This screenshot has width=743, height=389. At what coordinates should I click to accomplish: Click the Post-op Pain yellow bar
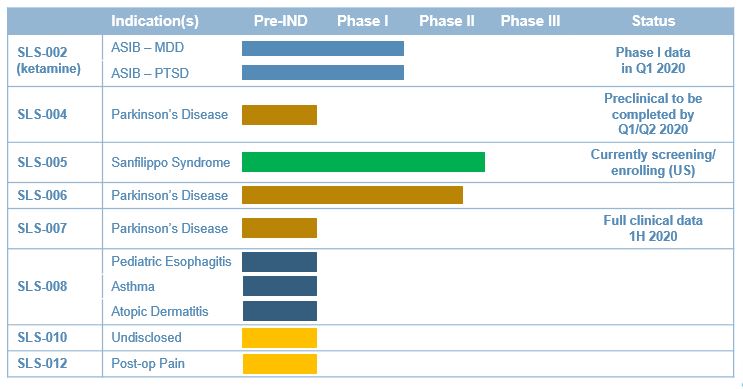[x=280, y=364]
